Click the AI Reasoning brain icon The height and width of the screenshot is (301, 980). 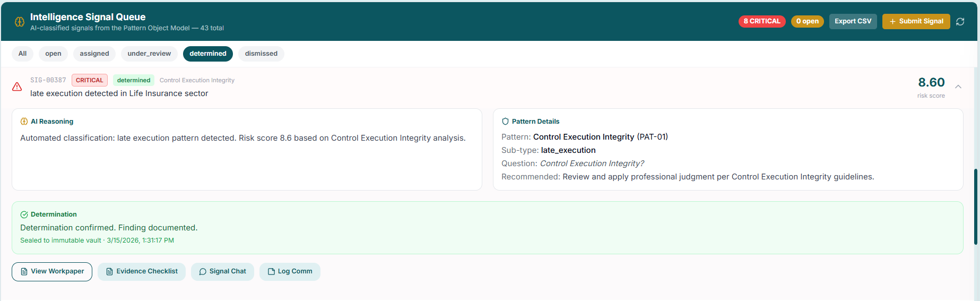click(x=24, y=122)
